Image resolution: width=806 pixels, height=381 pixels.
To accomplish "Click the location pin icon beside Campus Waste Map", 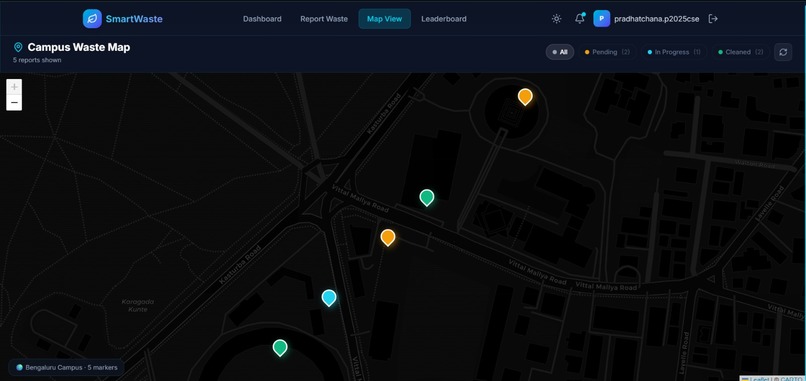I will tap(18, 47).
